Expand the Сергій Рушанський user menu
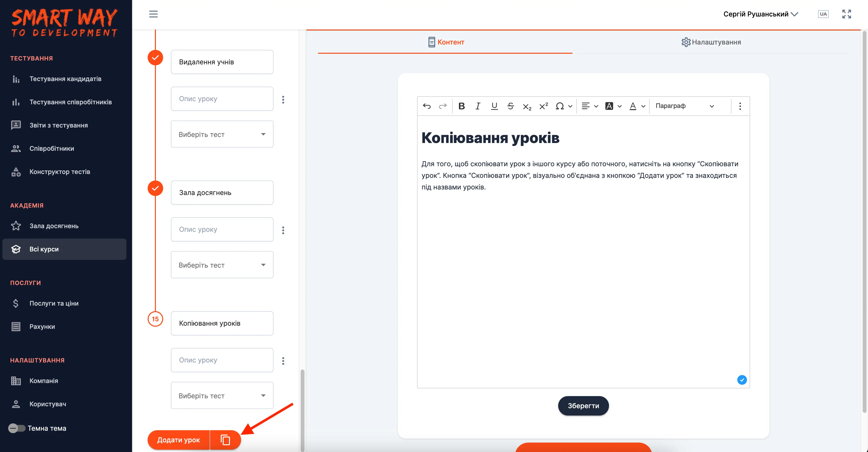Image resolution: width=868 pixels, height=452 pixels. tap(761, 14)
